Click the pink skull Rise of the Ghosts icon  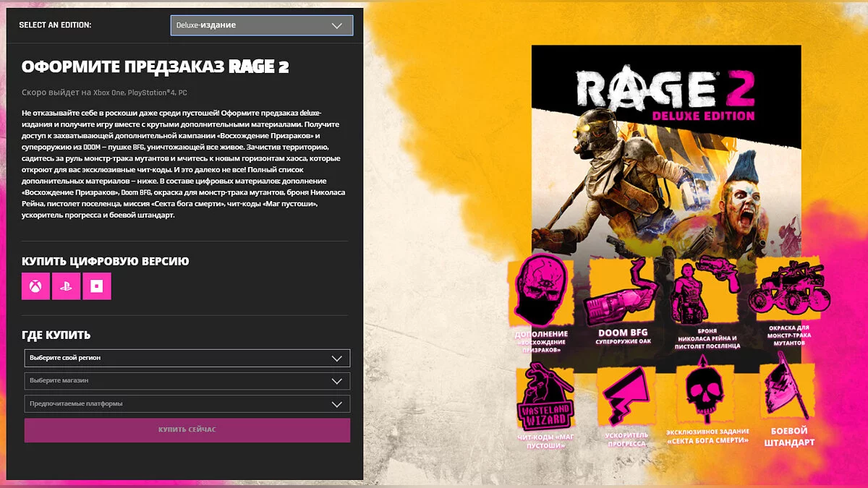(541, 291)
